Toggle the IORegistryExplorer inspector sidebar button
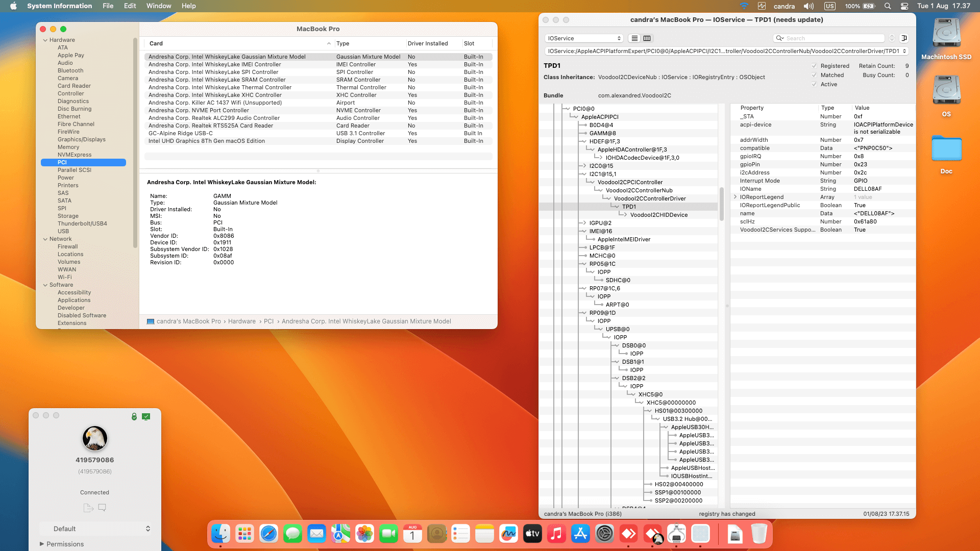Viewport: 980px width, 551px height. tap(903, 38)
